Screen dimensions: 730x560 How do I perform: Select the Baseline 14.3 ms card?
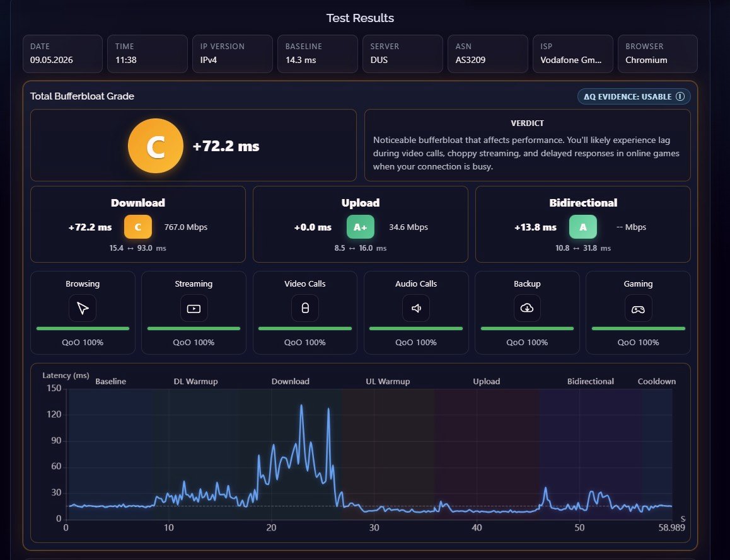pyautogui.click(x=318, y=54)
